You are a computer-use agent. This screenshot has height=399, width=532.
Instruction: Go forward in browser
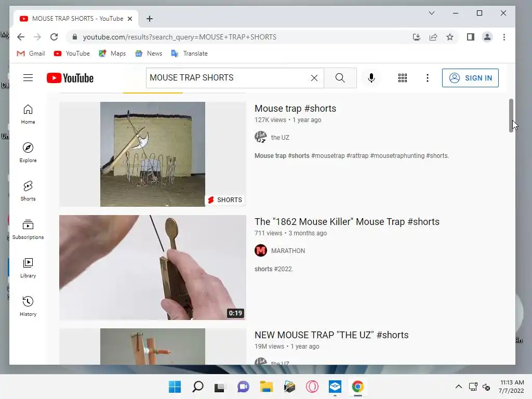pos(37,37)
